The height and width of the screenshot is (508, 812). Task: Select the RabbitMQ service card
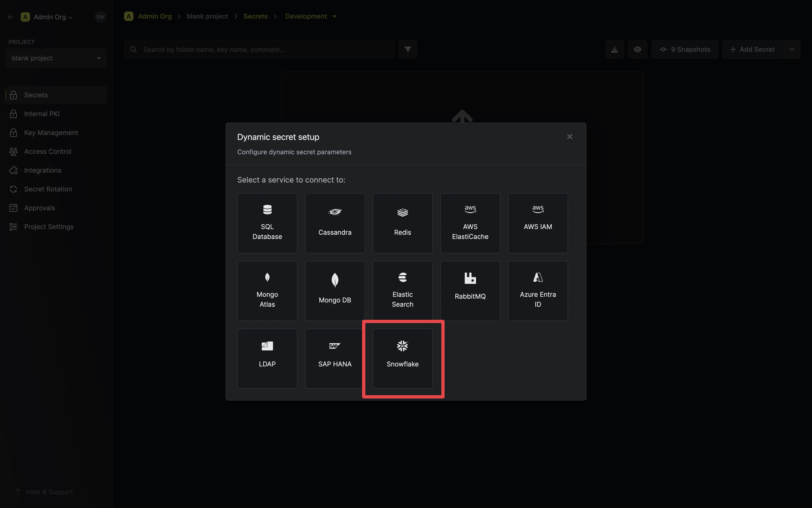[470, 291]
